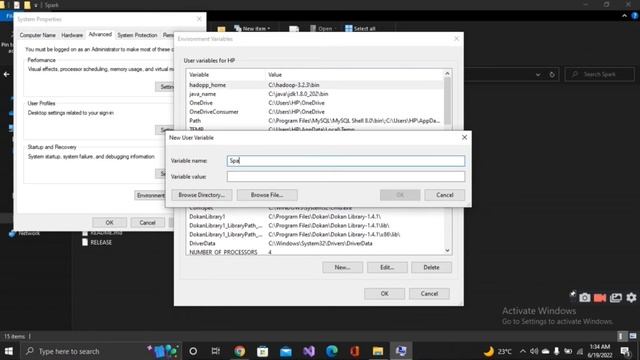This screenshot has width=640, height=360.
Task: Click New... under system variables
Action: coord(342,267)
